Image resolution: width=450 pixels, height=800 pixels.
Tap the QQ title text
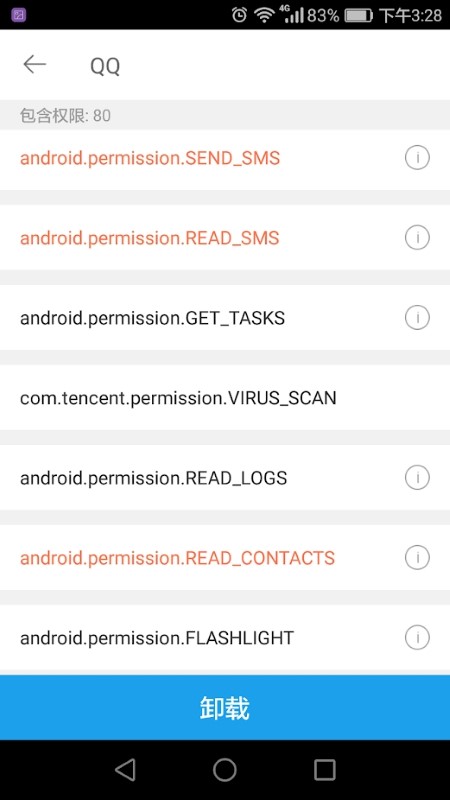(x=105, y=66)
